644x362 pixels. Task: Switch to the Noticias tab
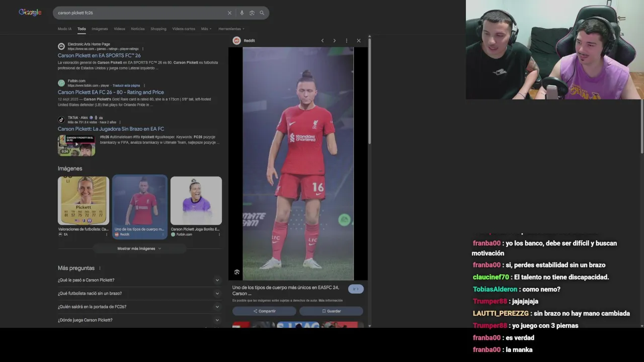138,29
